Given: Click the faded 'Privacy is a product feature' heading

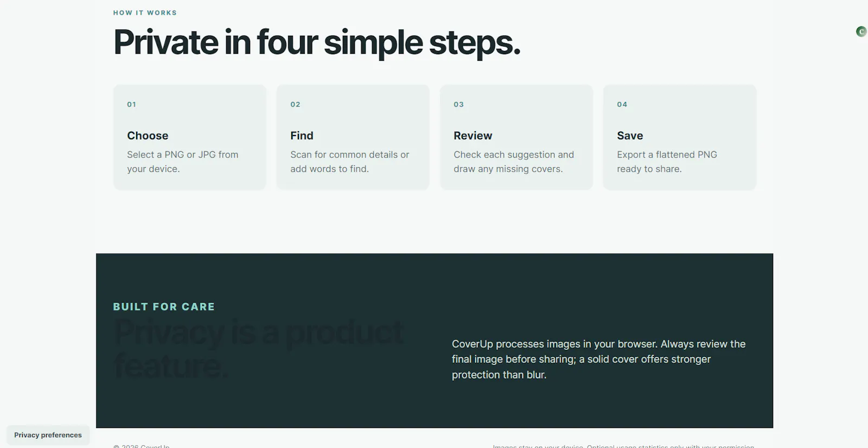Looking at the screenshot, I should pos(259,349).
